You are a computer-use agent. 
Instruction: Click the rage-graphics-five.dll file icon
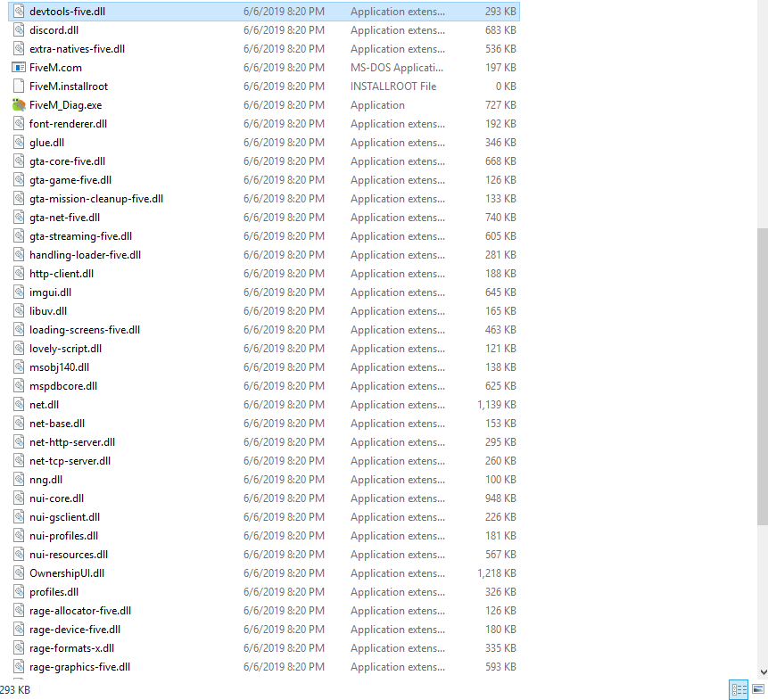[x=19, y=667]
